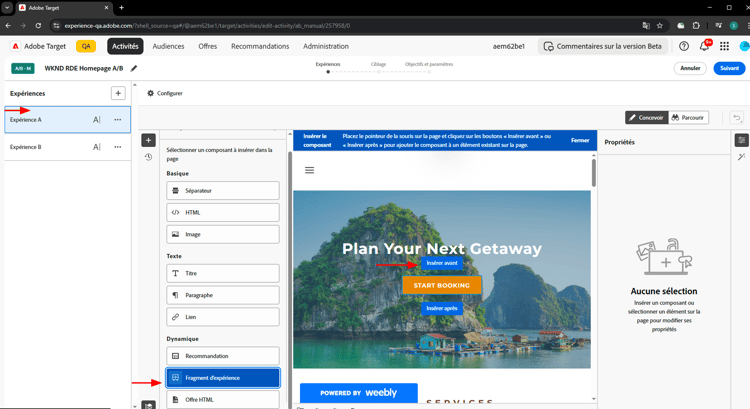Screen dimensions: 750x409
Task: Click the Annuler button
Action: (690, 68)
